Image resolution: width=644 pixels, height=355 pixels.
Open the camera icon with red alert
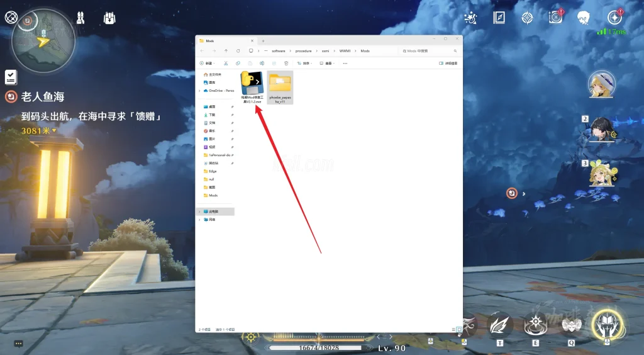click(556, 17)
